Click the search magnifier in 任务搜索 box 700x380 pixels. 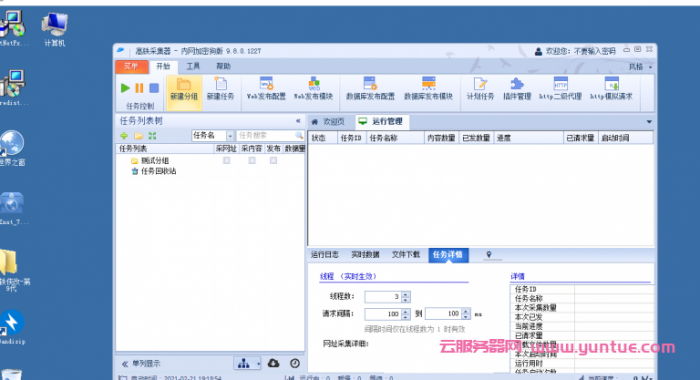(299, 135)
